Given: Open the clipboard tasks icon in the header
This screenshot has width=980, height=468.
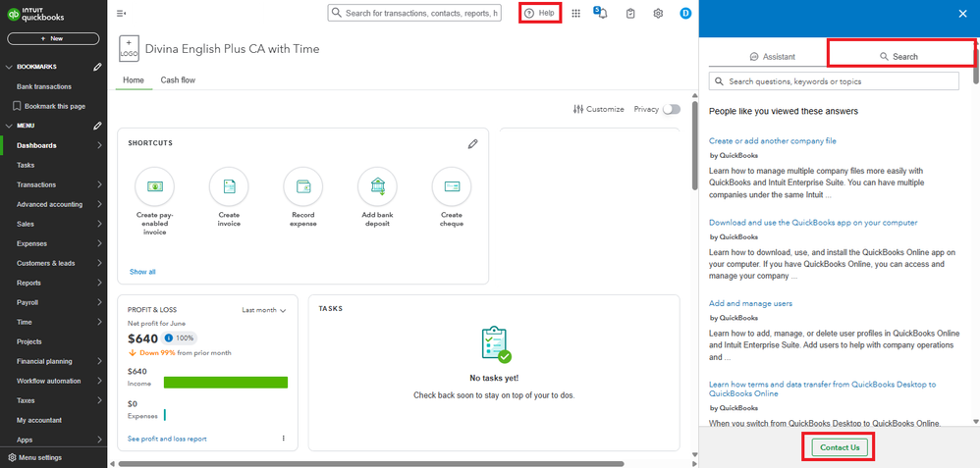Looking at the screenshot, I should [630, 13].
